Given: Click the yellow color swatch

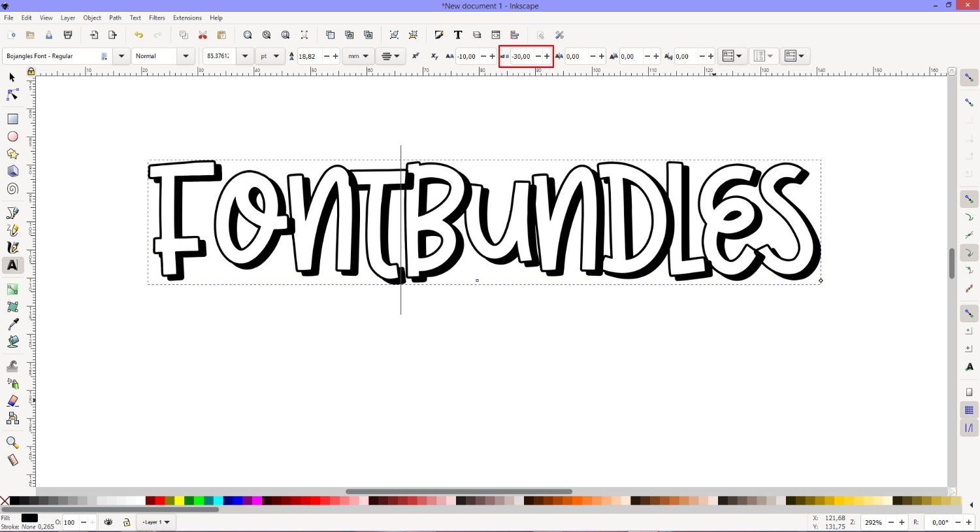Looking at the screenshot, I should tap(180, 501).
